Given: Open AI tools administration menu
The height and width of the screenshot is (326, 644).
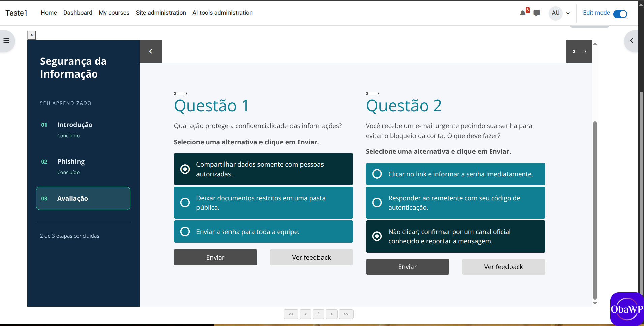Looking at the screenshot, I should click(x=222, y=13).
